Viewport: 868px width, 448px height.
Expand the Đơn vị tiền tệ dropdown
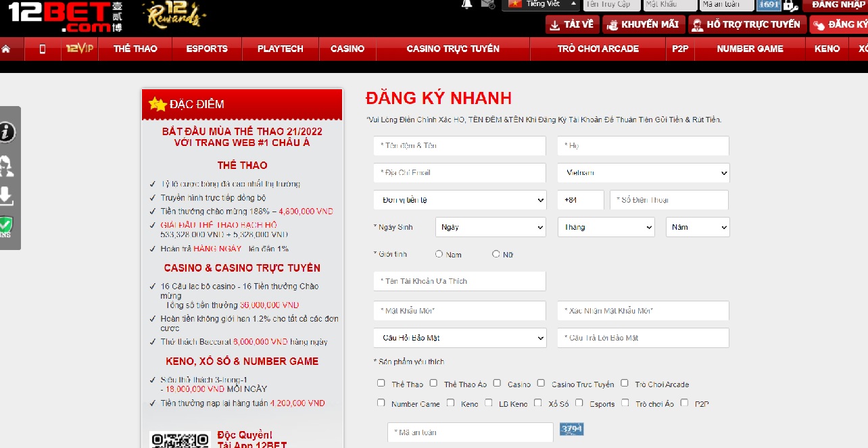tap(460, 200)
